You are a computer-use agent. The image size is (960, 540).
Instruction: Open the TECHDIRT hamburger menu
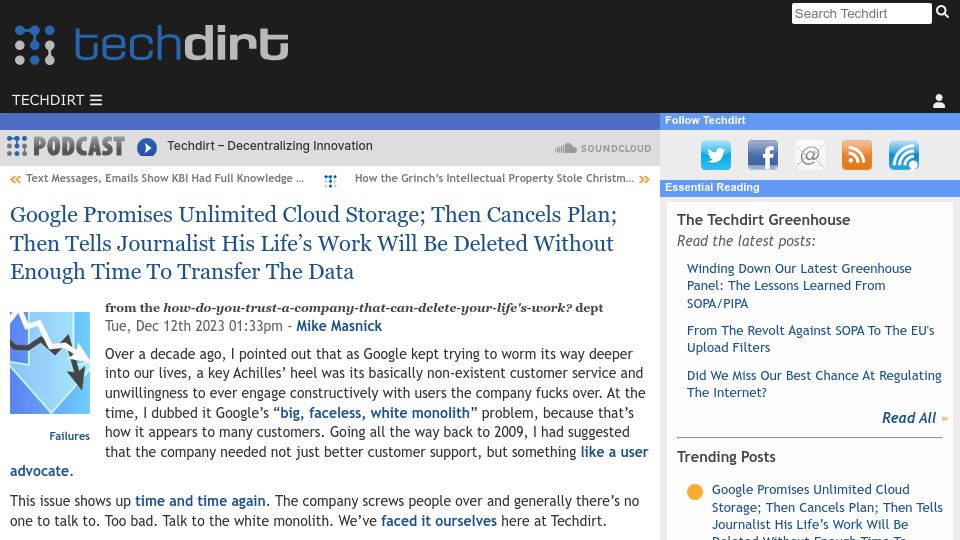pyautogui.click(x=57, y=100)
